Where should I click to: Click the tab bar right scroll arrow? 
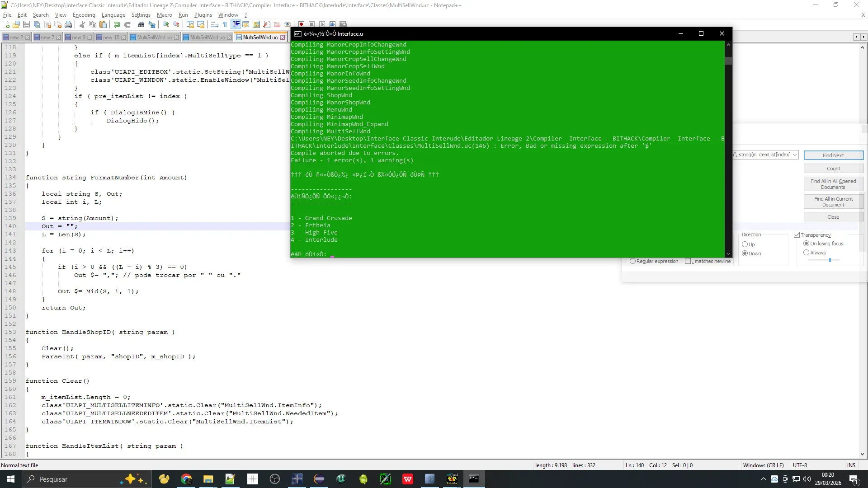[863, 37]
